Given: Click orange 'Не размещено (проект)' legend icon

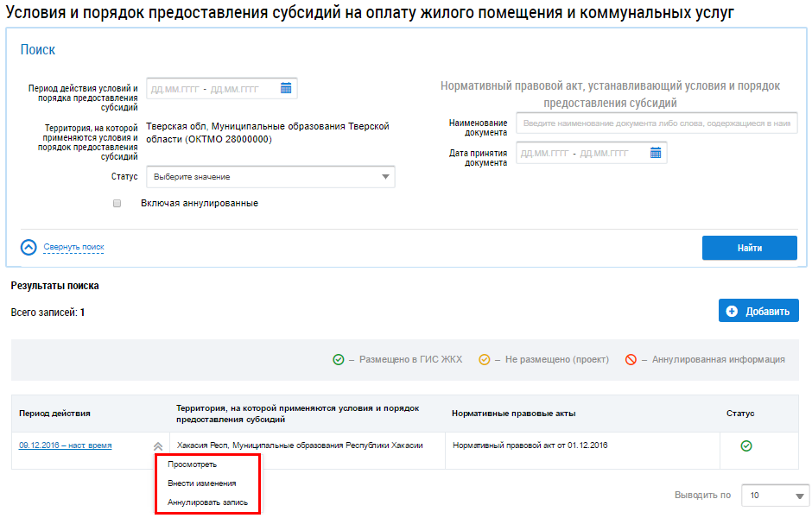Looking at the screenshot, I should coord(485,359).
